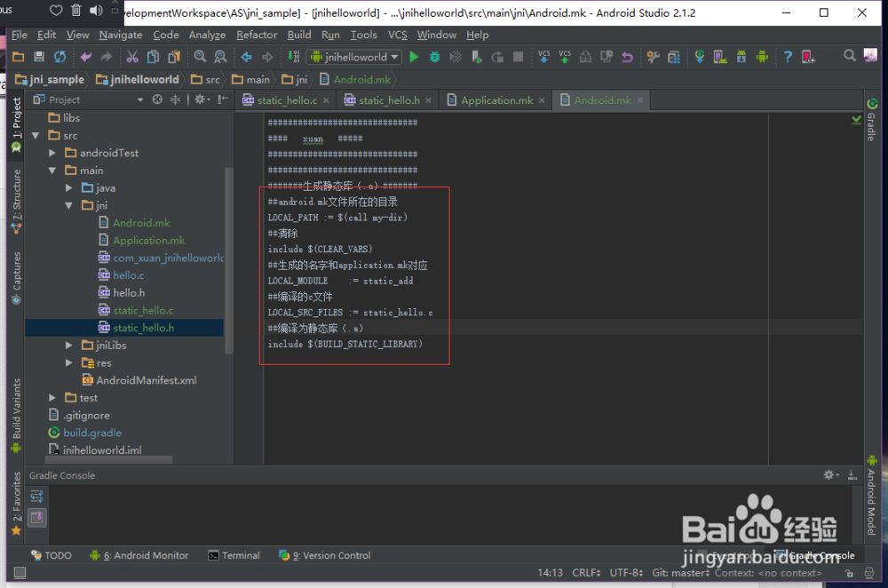This screenshot has width=888, height=588.
Task: Click the Undo arrow icon
Action: coord(85,57)
